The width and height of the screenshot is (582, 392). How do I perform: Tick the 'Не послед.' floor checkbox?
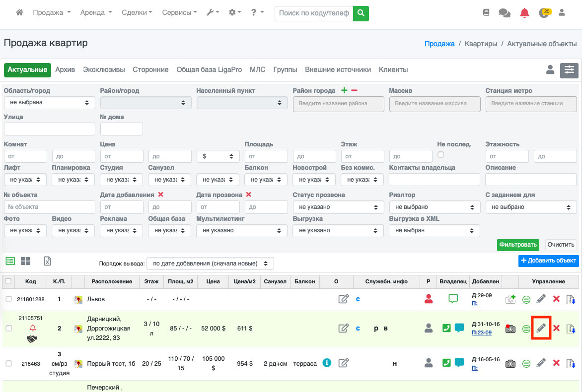coord(440,155)
